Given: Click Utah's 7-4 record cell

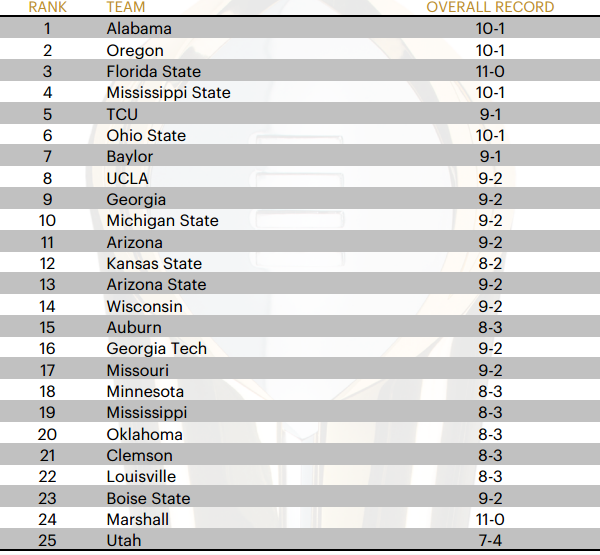Looking at the screenshot, I should coord(491,540).
